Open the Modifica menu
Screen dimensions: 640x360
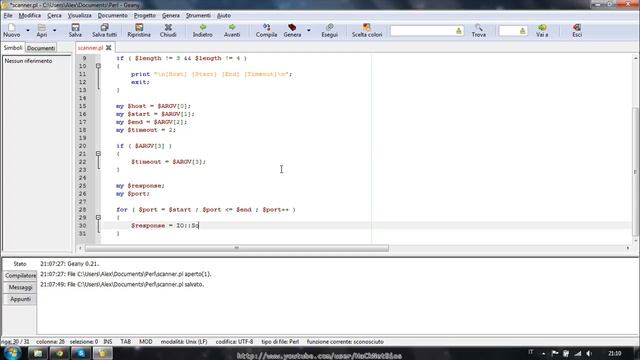click(x=30, y=16)
